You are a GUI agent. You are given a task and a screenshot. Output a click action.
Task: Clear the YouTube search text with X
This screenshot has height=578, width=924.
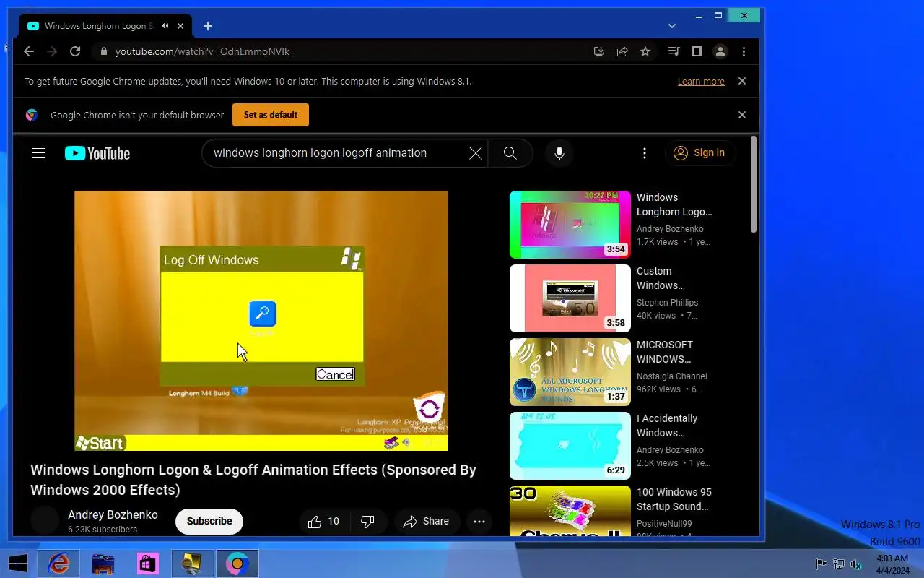[x=475, y=153]
